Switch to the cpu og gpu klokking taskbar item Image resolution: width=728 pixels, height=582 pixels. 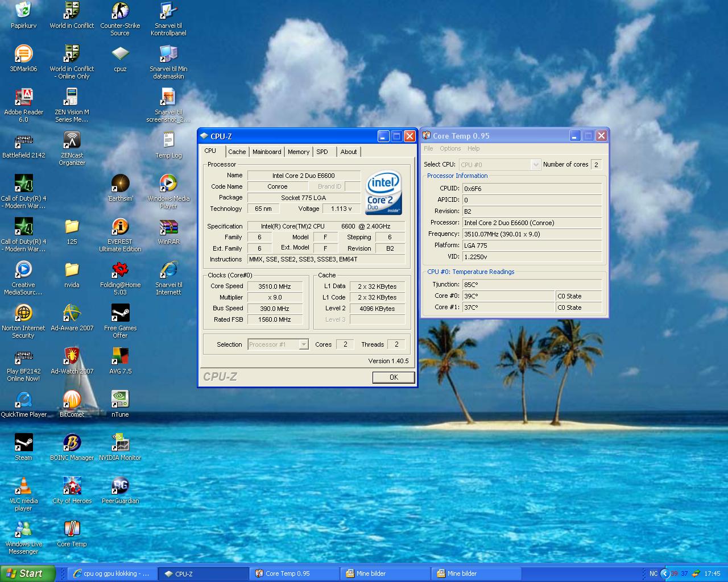coord(112,573)
